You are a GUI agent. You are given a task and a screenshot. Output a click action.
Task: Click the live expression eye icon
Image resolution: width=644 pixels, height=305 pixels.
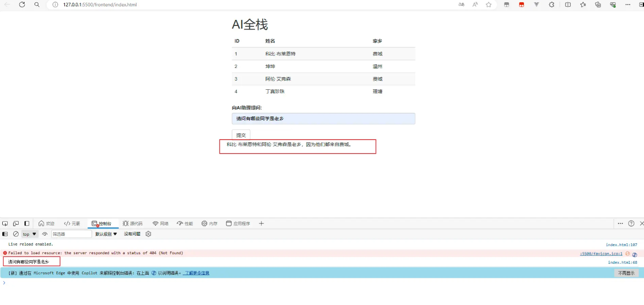click(44, 234)
